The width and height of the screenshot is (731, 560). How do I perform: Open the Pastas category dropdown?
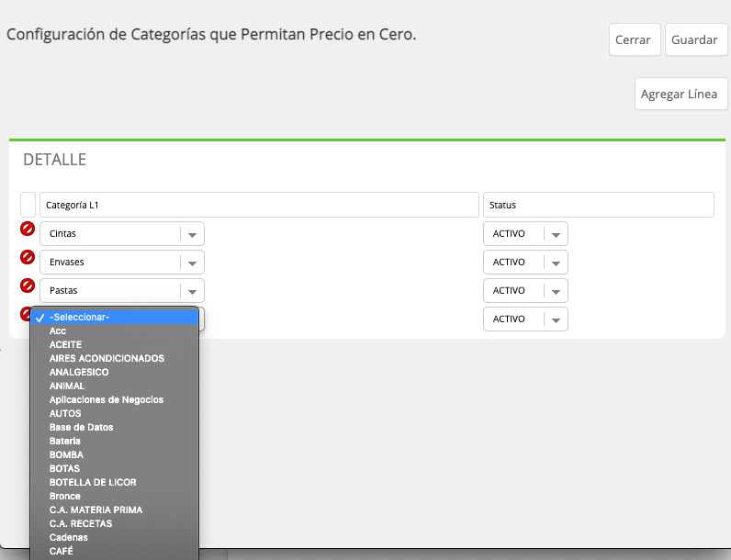click(122, 291)
